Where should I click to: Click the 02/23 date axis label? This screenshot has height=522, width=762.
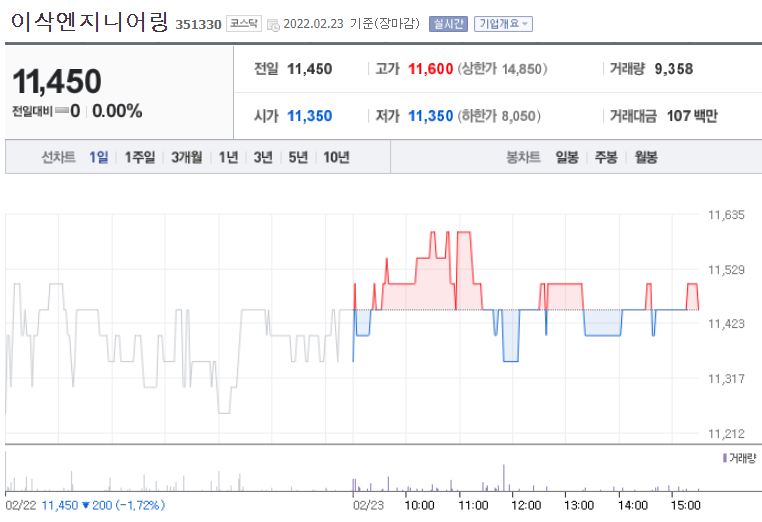point(368,505)
